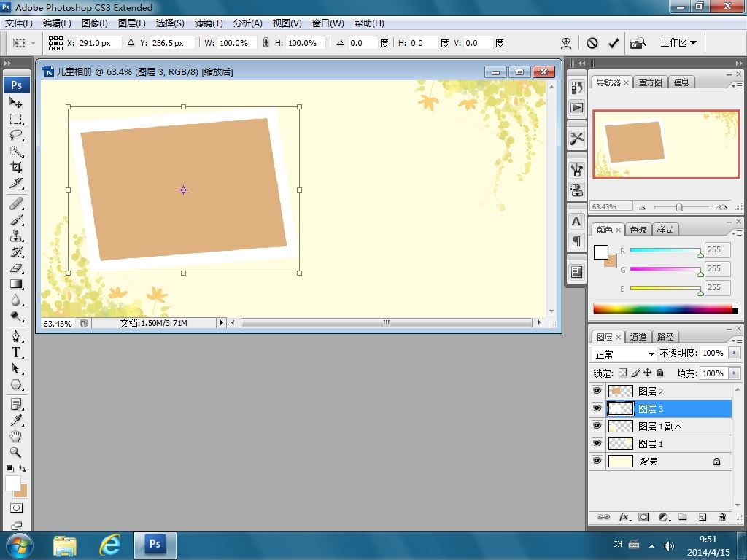Cancel the transform operation

tap(592, 43)
